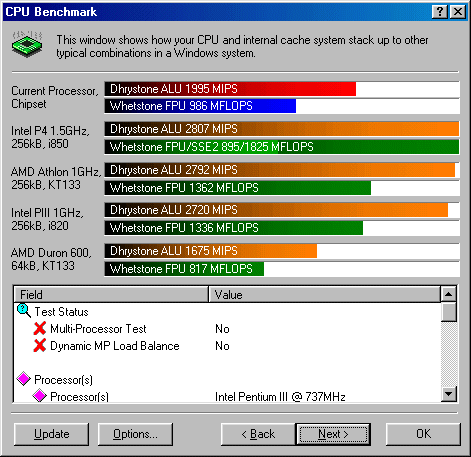Open the Options dialog

click(x=135, y=434)
